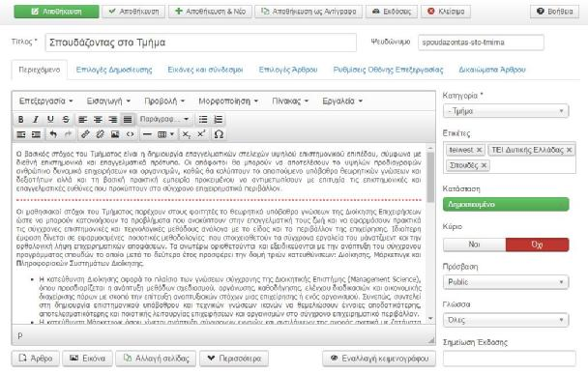Click into the Τίτλος title field
The height and width of the screenshot is (374, 588).
point(200,43)
